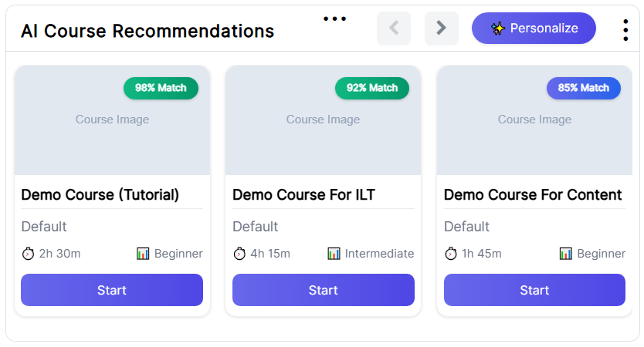Go to next recommendations with right chevron
Viewport: 644px width, 347px height.
[441, 29]
